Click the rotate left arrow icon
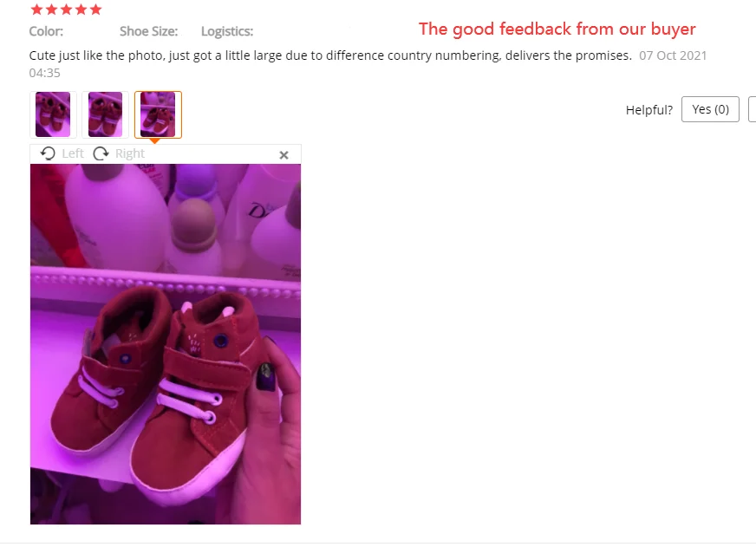 tap(48, 153)
